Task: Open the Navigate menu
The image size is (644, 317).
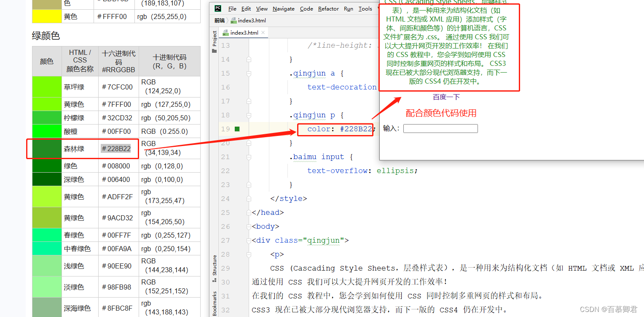Action: coord(284,8)
